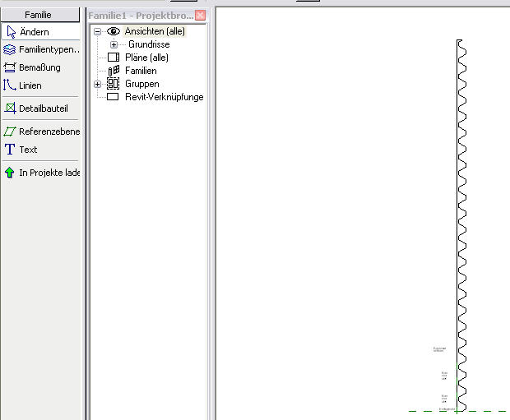510x420 pixels.
Task: Select the green dashed reference plane line
Action: tap(457, 411)
